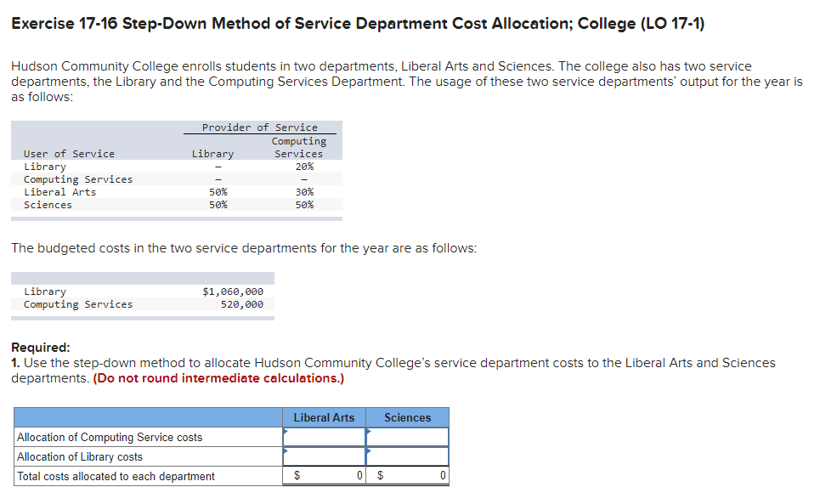This screenshot has width=826, height=504.
Task: Click the blue triangle marker in Liberal Arts cell
Action: 286,432
